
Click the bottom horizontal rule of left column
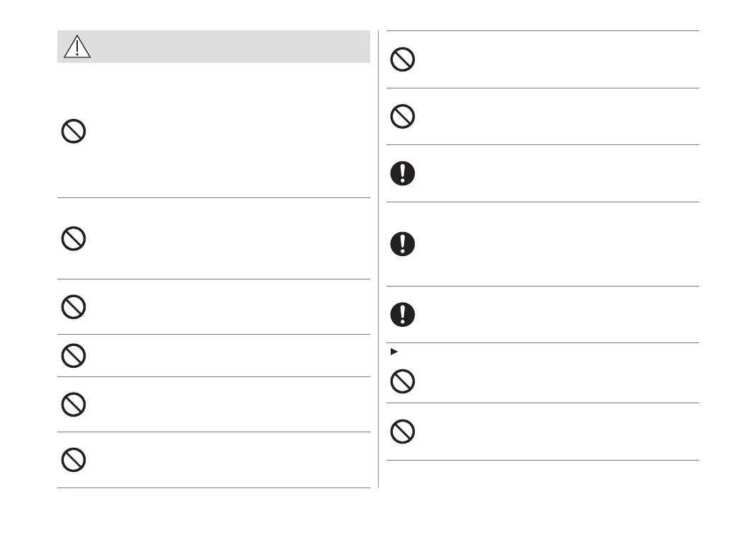pyautogui.click(x=212, y=487)
